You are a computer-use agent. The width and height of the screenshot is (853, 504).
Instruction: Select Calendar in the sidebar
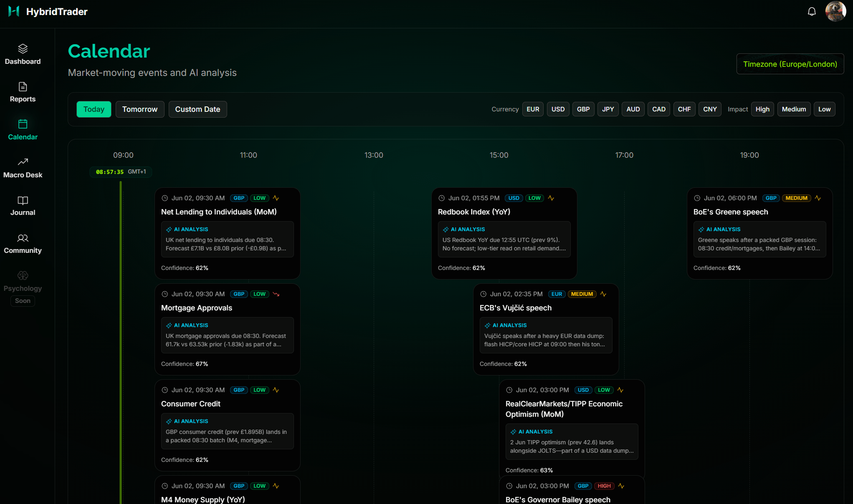point(23,130)
